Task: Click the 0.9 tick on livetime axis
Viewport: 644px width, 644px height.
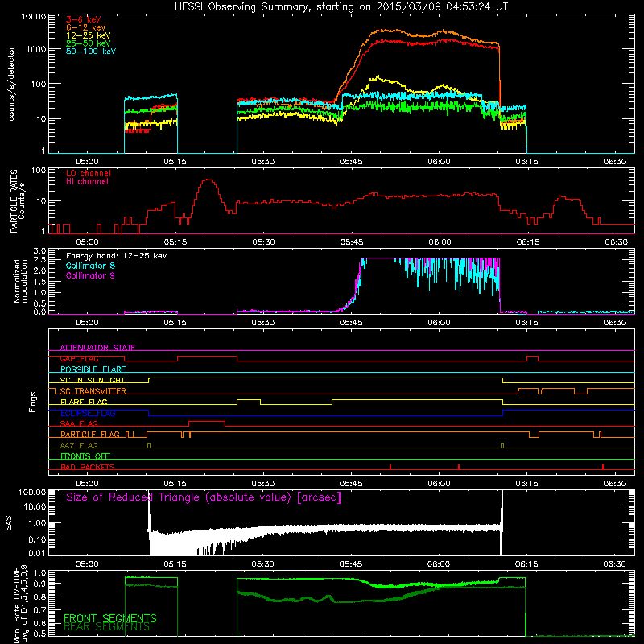Action: [x=39, y=583]
